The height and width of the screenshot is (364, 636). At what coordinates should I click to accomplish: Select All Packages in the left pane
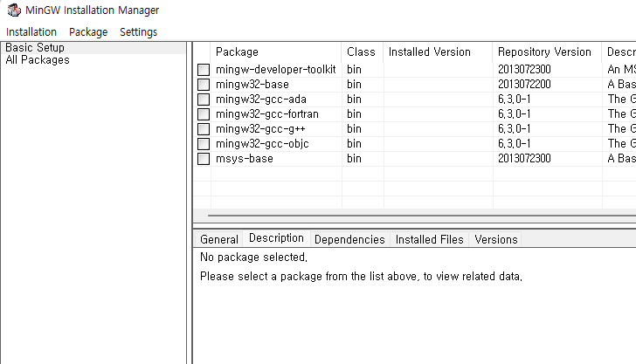click(38, 60)
